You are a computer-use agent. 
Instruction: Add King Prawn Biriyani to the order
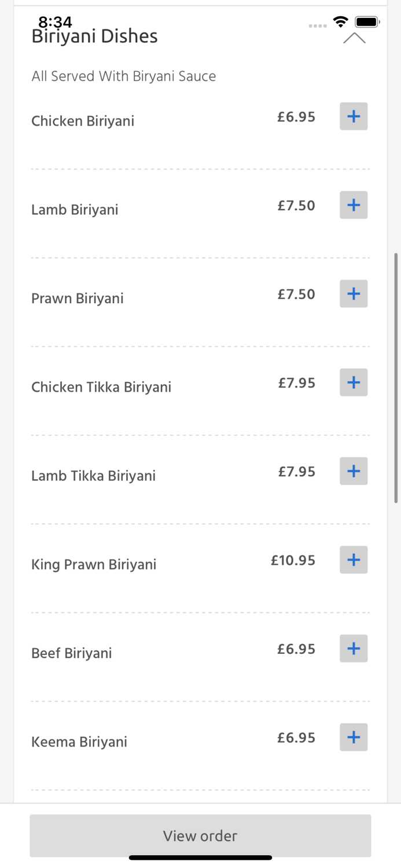tap(353, 560)
